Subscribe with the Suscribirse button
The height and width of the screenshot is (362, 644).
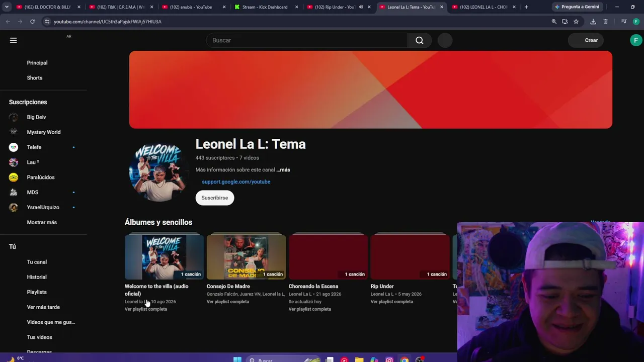coord(215,198)
